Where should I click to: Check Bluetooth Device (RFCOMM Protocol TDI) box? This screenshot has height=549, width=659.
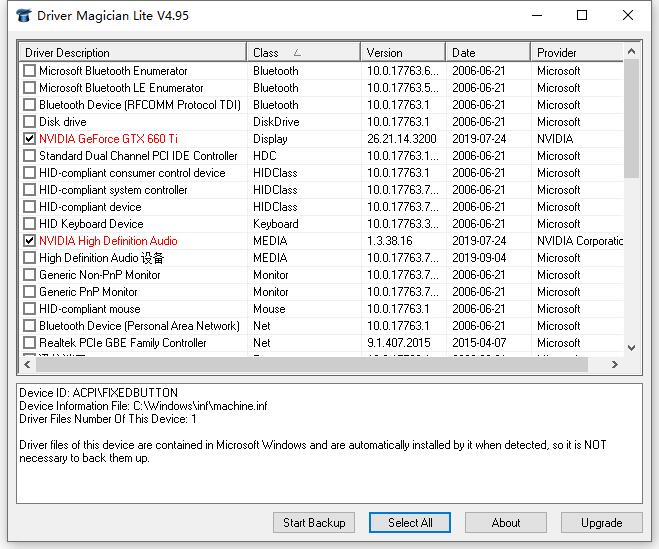click(x=29, y=105)
